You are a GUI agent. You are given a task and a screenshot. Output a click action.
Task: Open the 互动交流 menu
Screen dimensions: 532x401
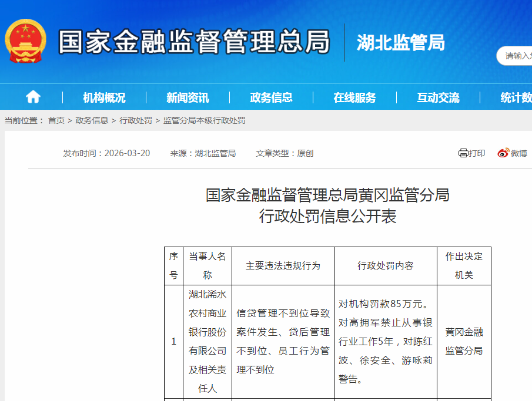point(439,97)
